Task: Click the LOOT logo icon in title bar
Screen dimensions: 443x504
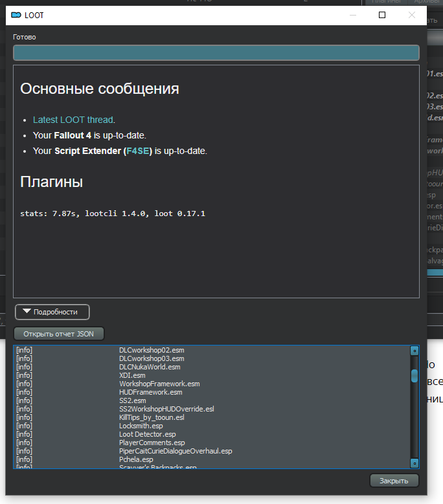Action: (16, 15)
